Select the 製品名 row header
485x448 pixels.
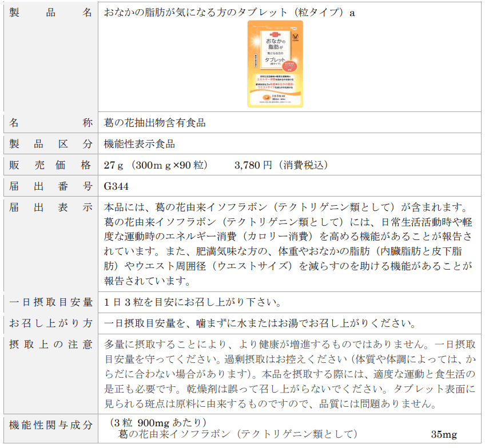click(50, 13)
